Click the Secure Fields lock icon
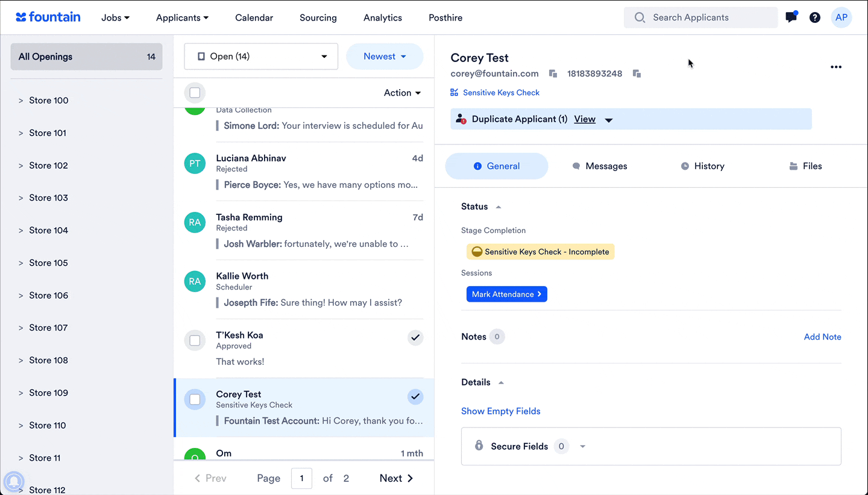 click(479, 446)
